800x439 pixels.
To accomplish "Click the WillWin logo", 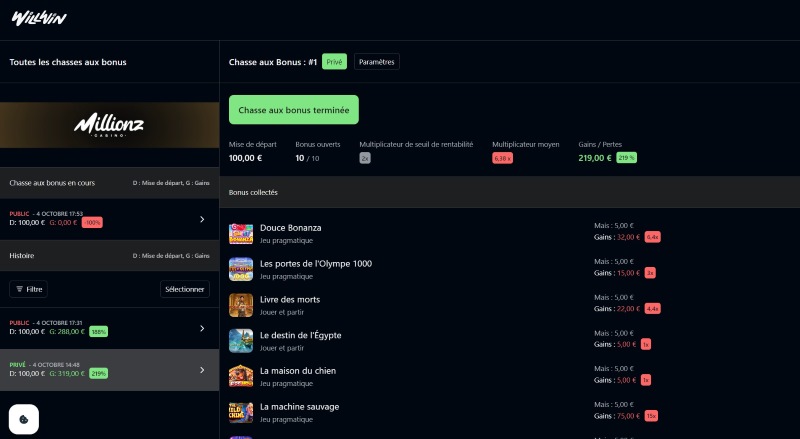I will click(x=39, y=17).
